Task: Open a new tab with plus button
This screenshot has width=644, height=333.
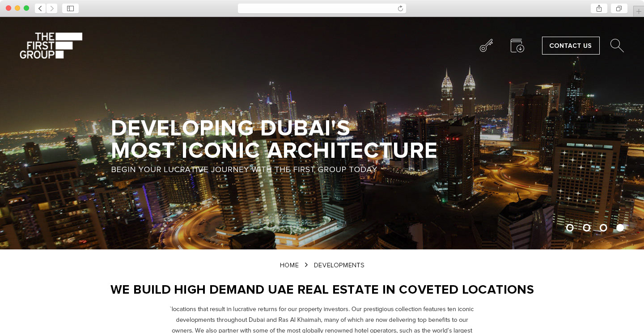Action: coord(639,11)
